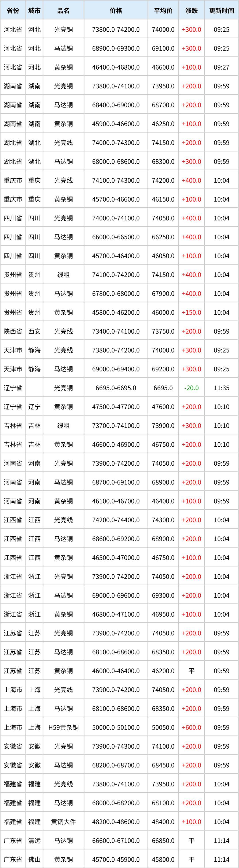Screen dimensions: 239x868
Task: Select price range 6695.0-6695.0
Action: coord(116,388)
